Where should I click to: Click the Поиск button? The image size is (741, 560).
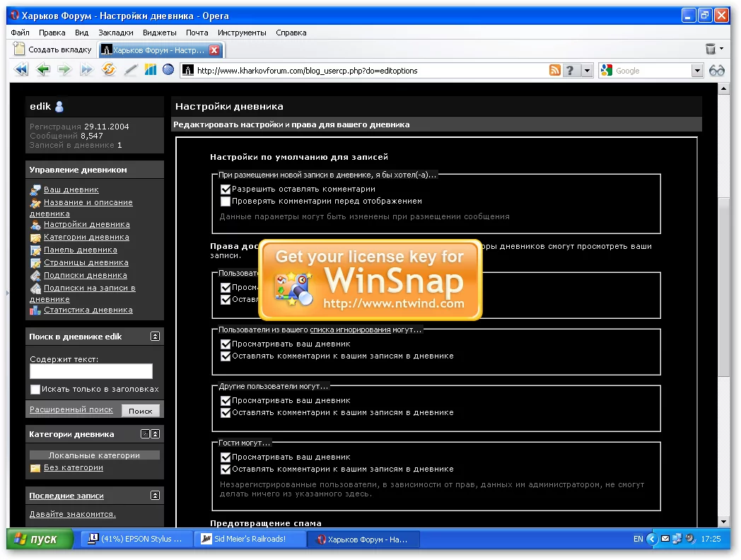click(x=141, y=411)
